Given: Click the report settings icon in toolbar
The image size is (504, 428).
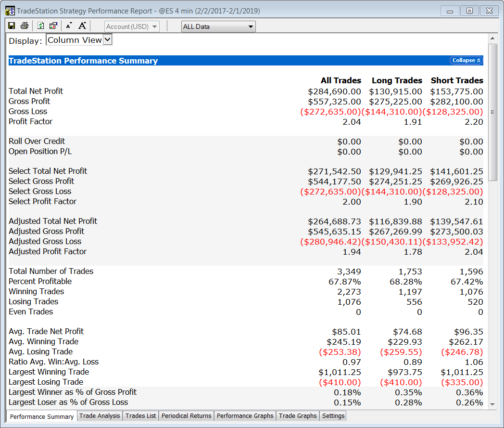Looking at the screenshot, I should coord(53,26).
